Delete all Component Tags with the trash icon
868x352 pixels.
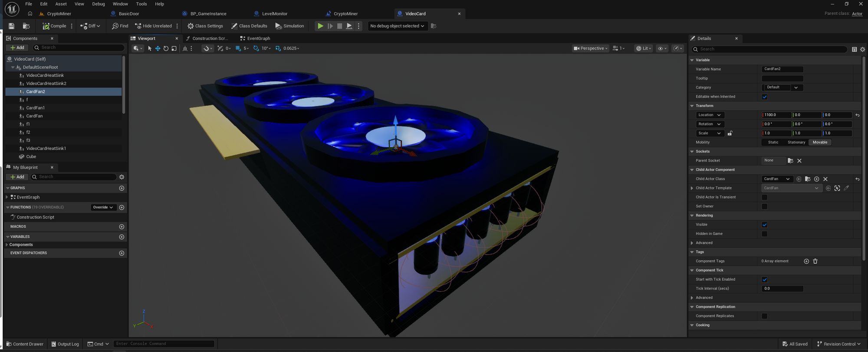pyautogui.click(x=815, y=261)
